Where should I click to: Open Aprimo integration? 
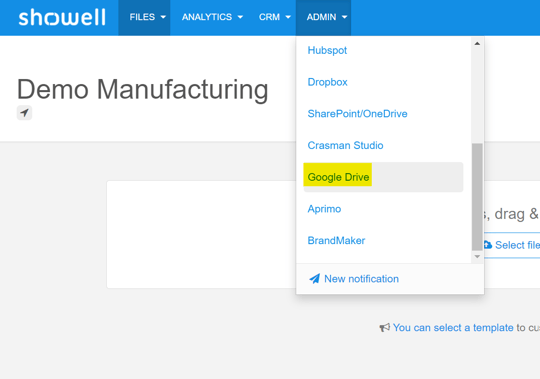[x=324, y=209]
